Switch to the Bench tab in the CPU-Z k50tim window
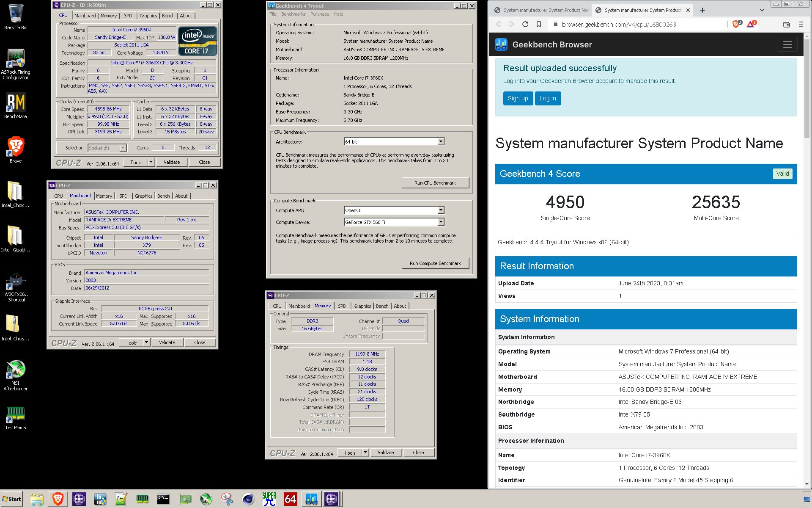812x508 pixels. [x=168, y=16]
